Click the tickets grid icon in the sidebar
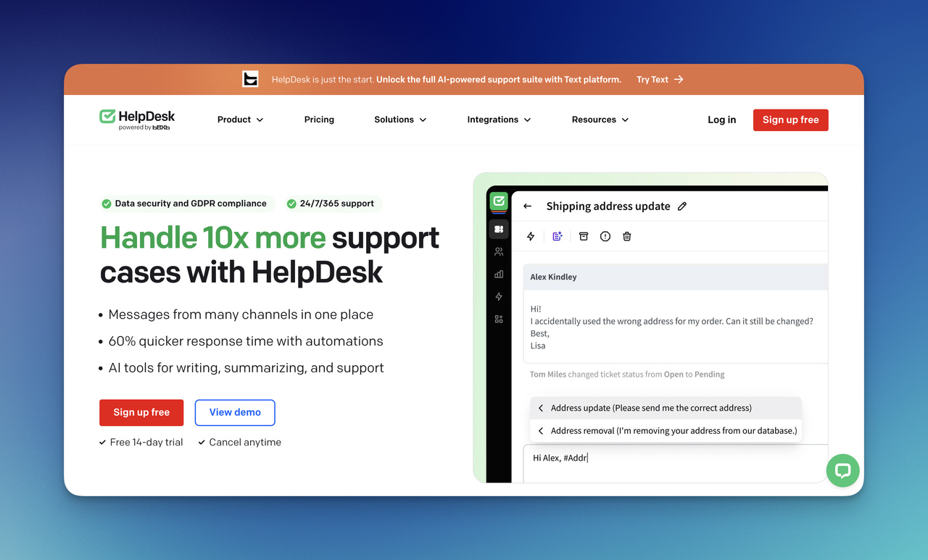928x560 pixels. tap(499, 229)
